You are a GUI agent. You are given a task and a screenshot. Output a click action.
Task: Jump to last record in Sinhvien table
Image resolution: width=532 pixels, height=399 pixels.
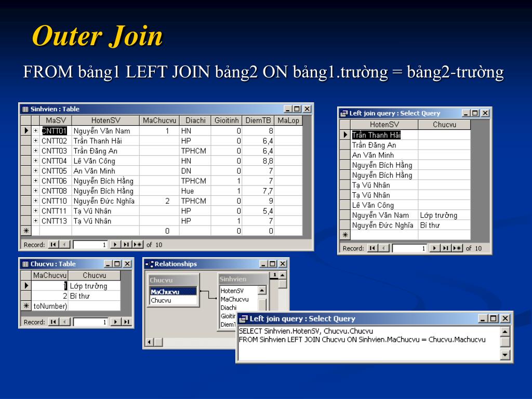[x=126, y=244]
